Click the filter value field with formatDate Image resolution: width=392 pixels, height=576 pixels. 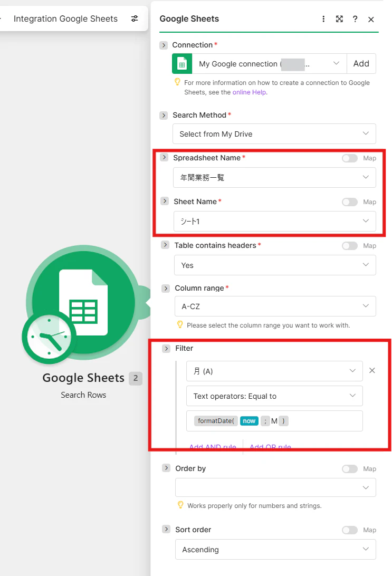tap(274, 421)
